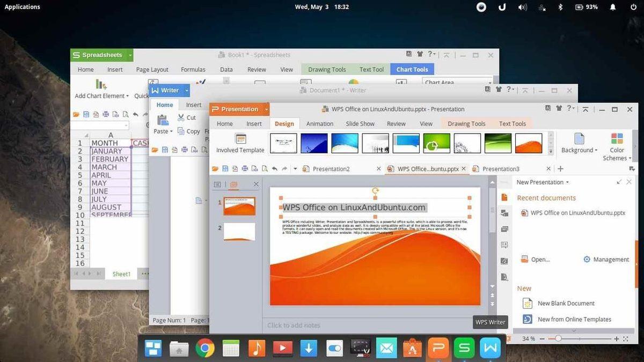Open the New Presentation dropdown in sidebar
Image resolution: width=644 pixels, height=362 pixels.
tap(542, 182)
